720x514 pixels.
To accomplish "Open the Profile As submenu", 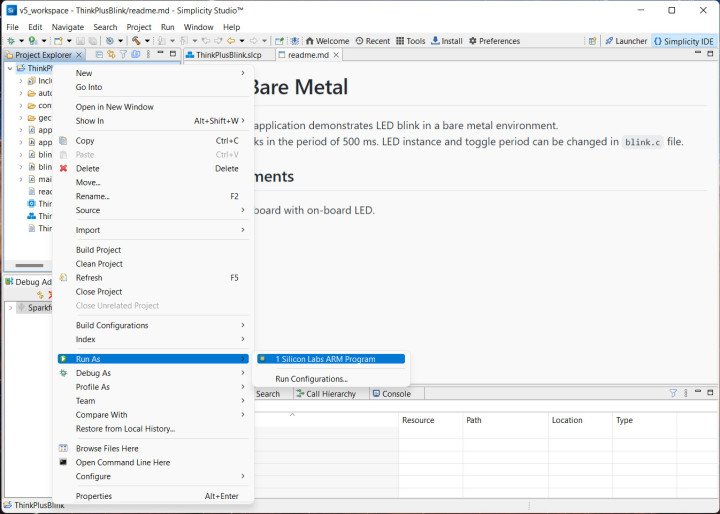I will click(153, 387).
